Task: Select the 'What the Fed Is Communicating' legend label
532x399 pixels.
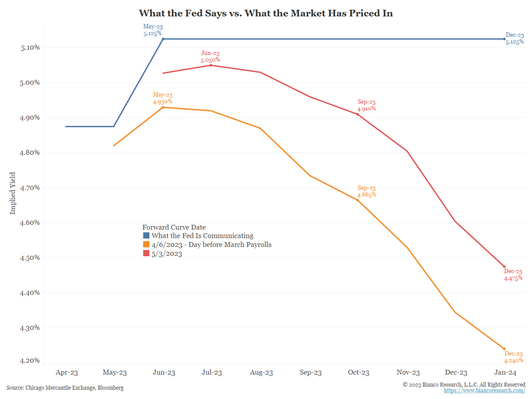Action: (x=202, y=235)
